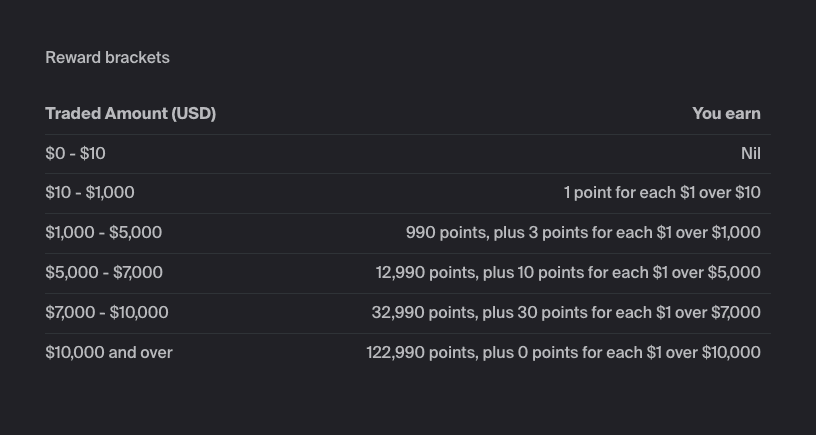Select the $0 - $10 bracket cell
The width and height of the screenshot is (816, 435).
pyautogui.click(x=75, y=154)
